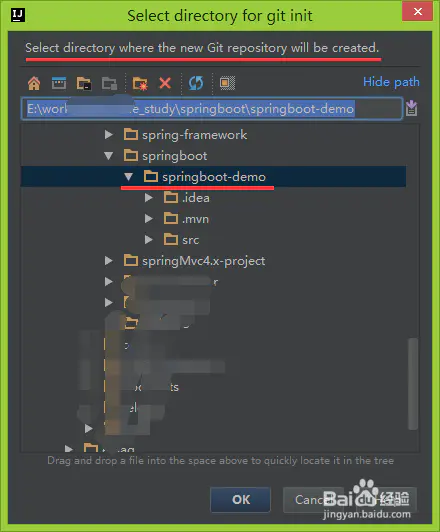Expand the spring-framework folder
440x532 pixels.
pyautogui.click(x=109, y=135)
